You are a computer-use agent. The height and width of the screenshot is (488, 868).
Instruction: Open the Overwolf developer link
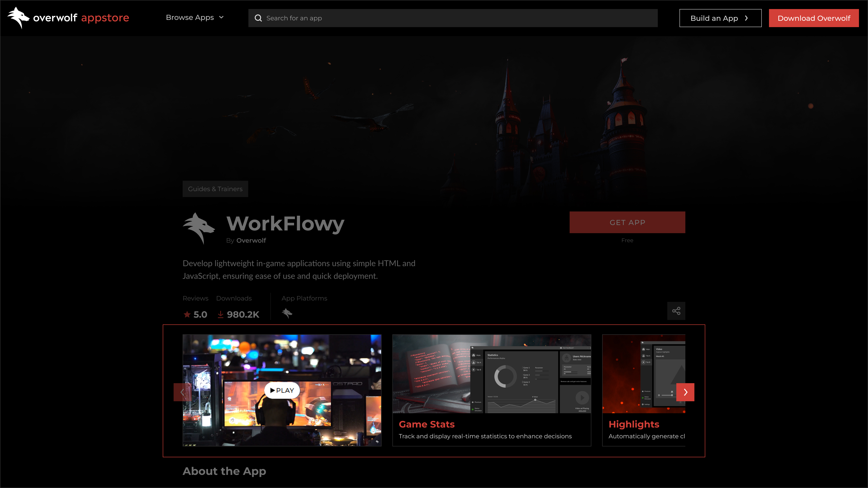pos(251,240)
